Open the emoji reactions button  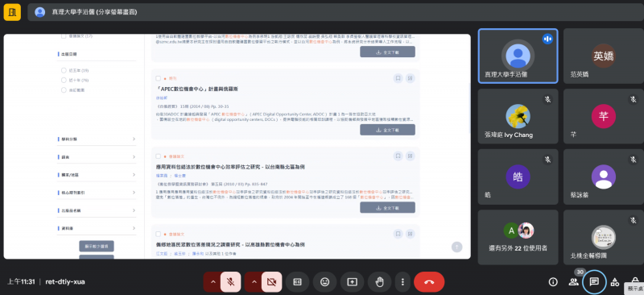325,282
